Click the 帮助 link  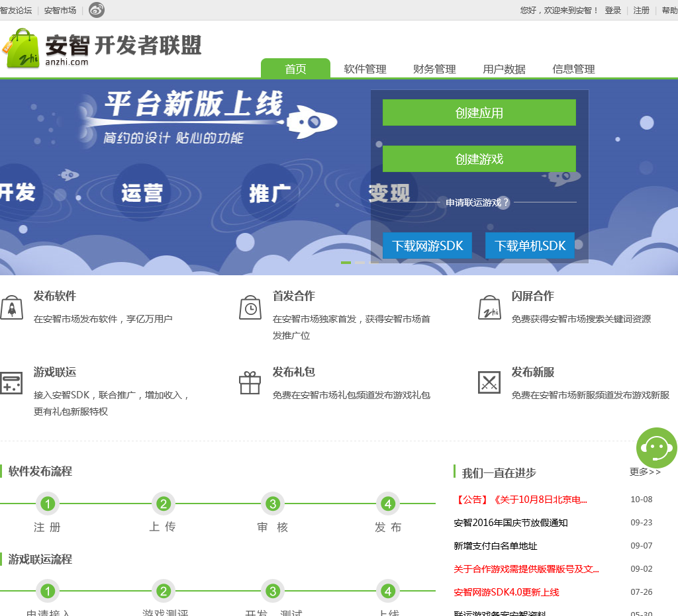coord(669,11)
